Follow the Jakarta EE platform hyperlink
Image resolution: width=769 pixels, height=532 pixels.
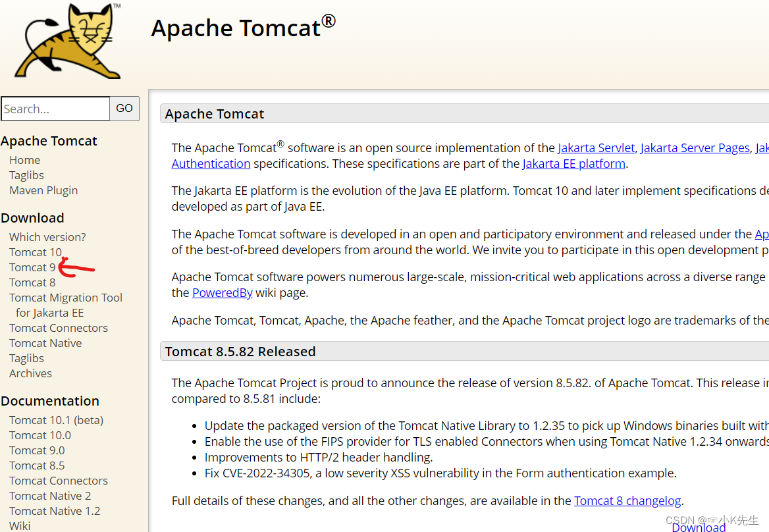coord(574,164)
